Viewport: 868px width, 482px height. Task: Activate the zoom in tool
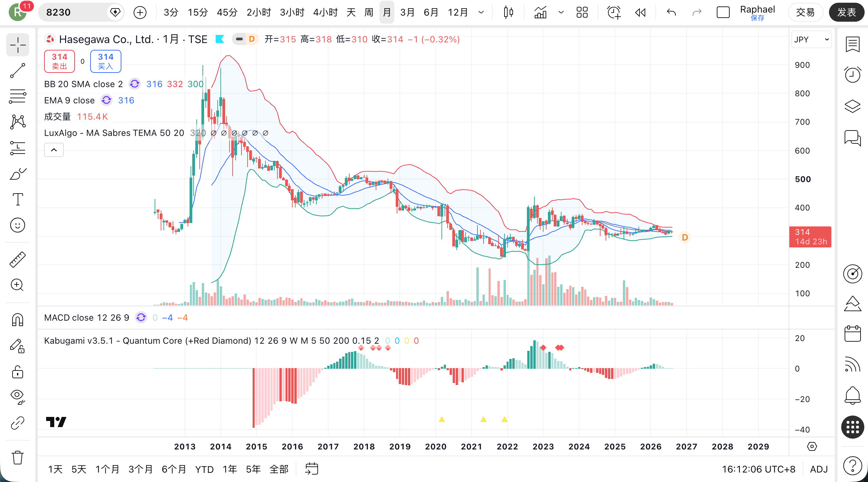(x=18, y=285)
